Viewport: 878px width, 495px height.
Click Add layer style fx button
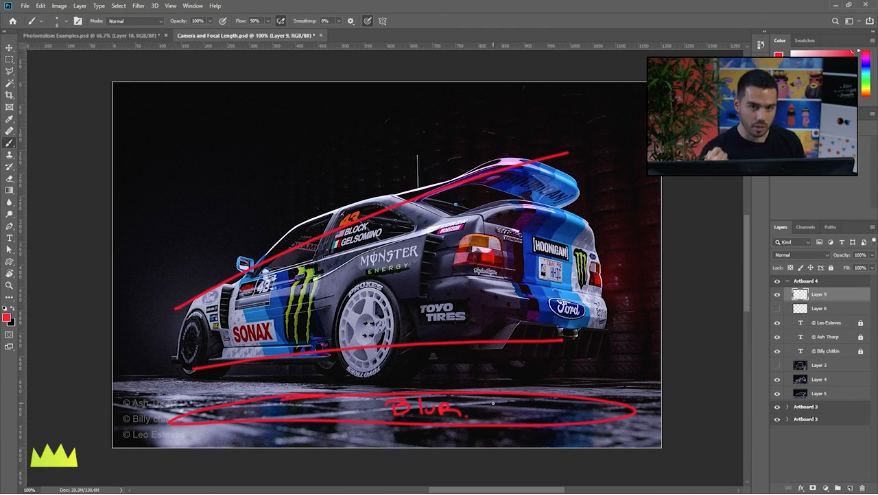(801, 488)
